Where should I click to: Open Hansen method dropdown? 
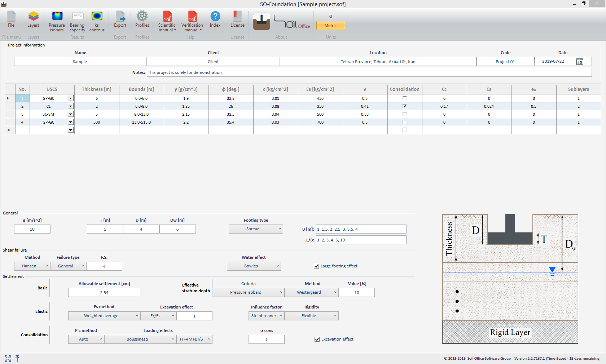pos(32,266)
